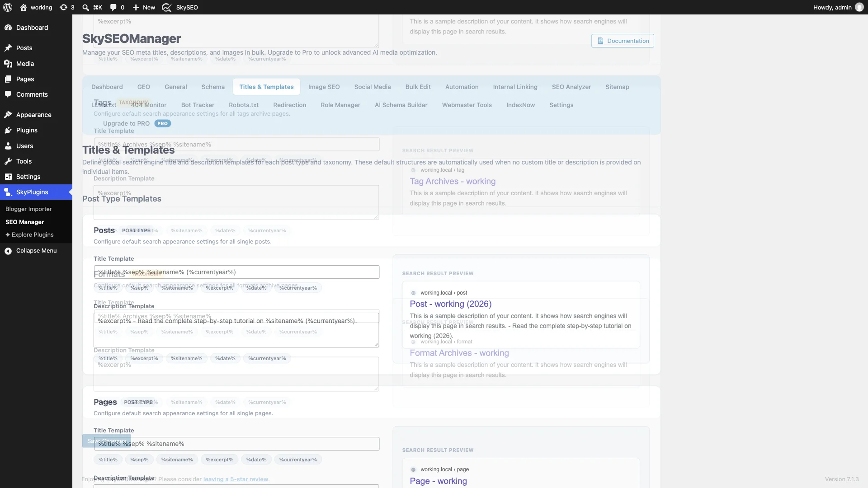This screenshot has width=868, height=488.
Task: Collapse the admin sidebar menu
Action: [x=36, y=251]
